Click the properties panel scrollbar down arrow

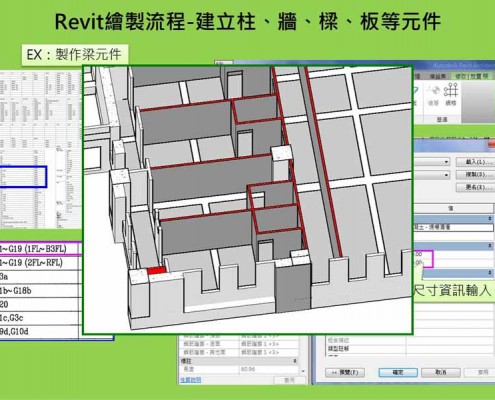303,371
